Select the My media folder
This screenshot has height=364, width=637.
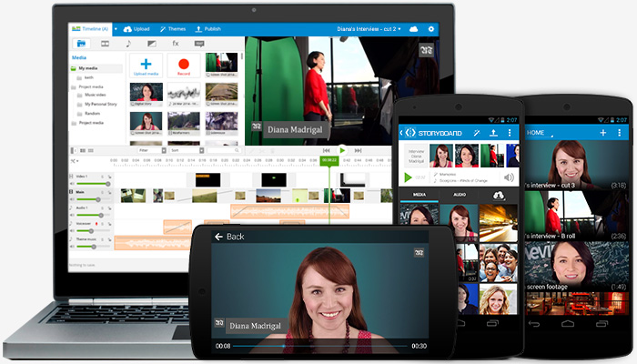click(x=87, y=68)
